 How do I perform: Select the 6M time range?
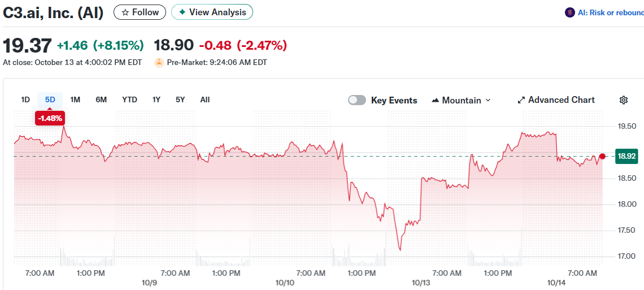pyautogui.click(x=101, y=99)
